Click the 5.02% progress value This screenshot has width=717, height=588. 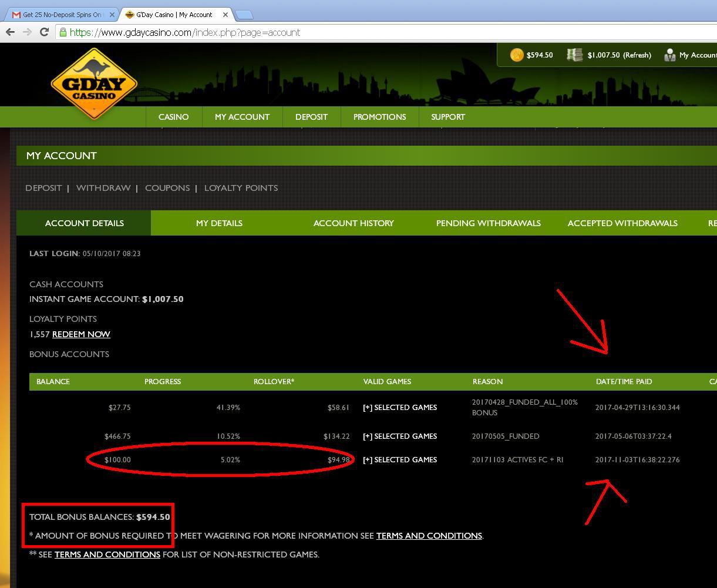230,460
